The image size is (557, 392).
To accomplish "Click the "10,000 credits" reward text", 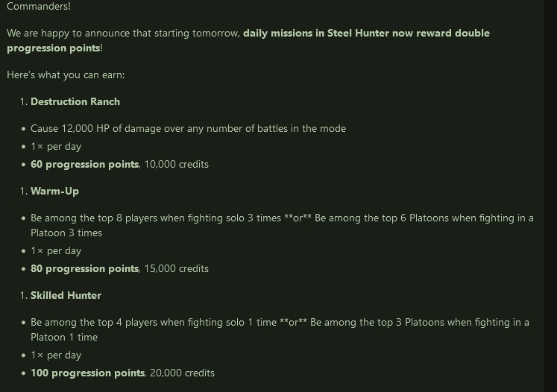I will [x=176, y=165].
